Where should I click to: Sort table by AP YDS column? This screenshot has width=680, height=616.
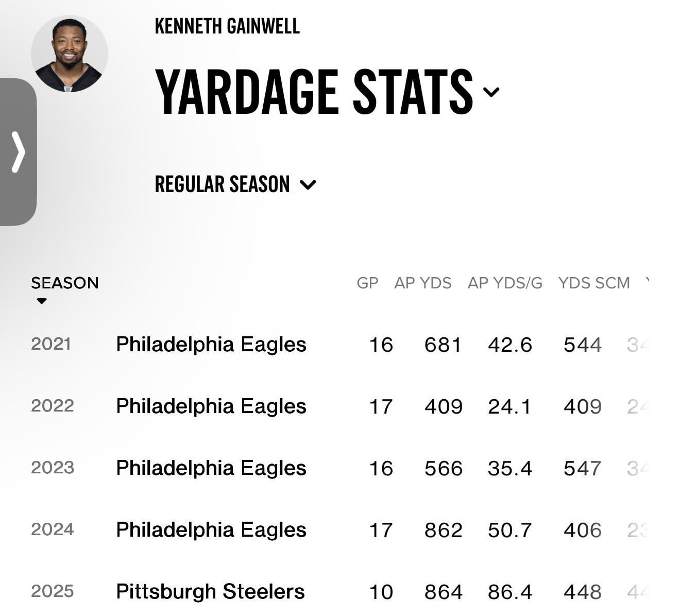pyautogui.click(x=422, y=283)
